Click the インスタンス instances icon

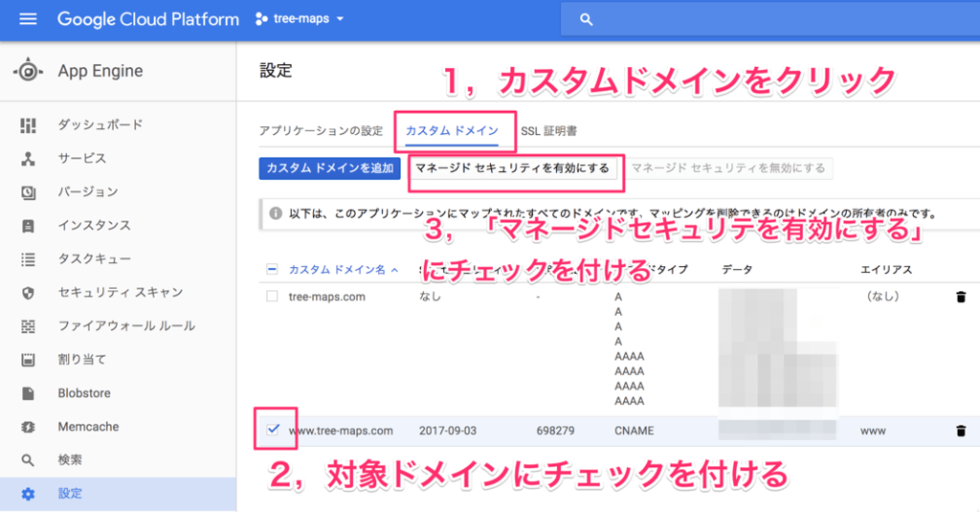(28, 226)
